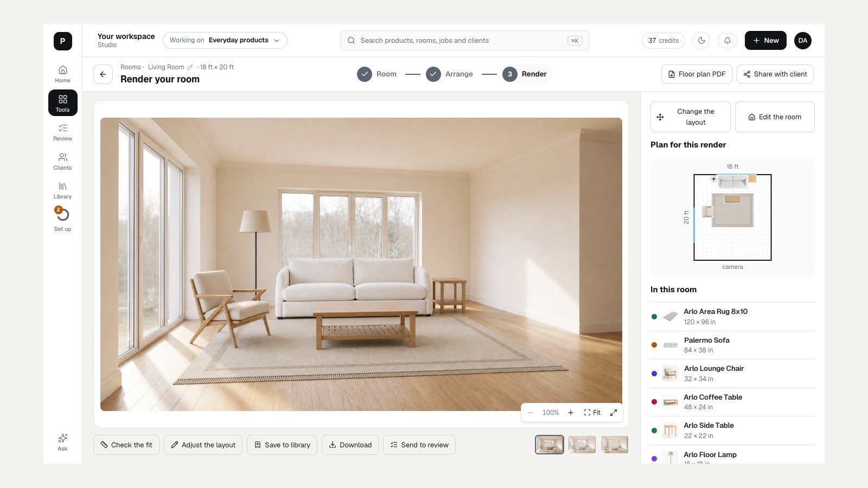
Task: Open the Set up progress item
Action: tap(63, 219)
